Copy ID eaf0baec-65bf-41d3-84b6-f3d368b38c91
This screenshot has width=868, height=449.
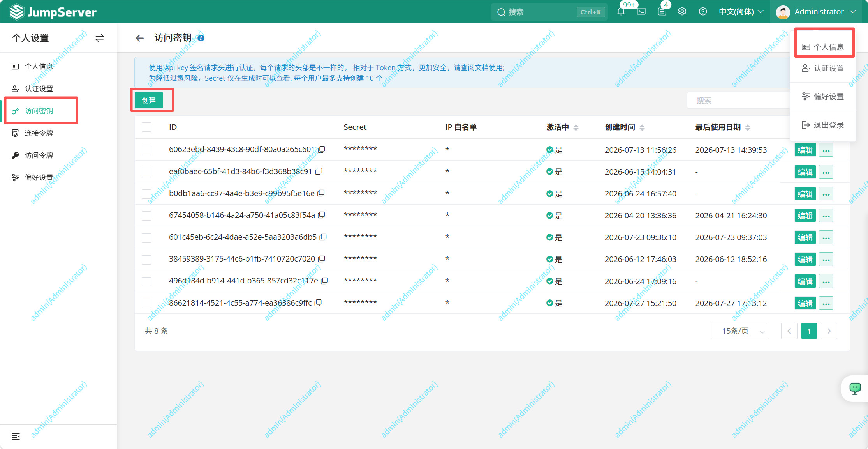click(x=319, y=171)
